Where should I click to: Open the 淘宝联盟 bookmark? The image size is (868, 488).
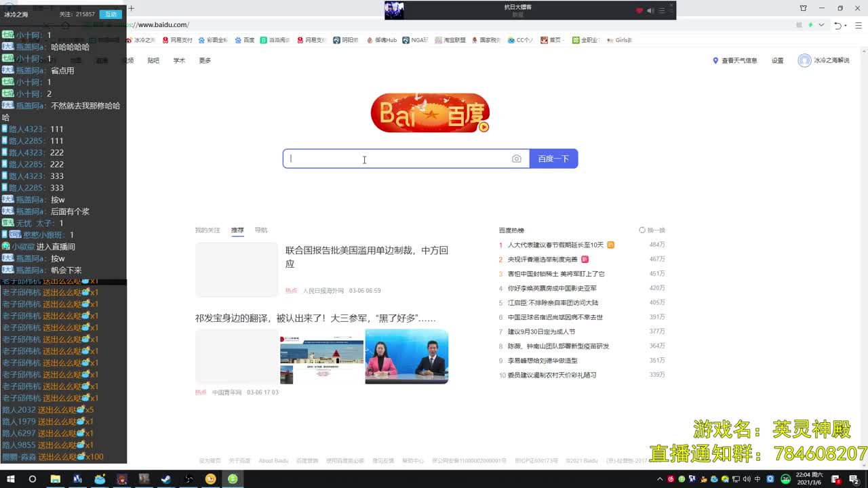(x=450, y=40)
